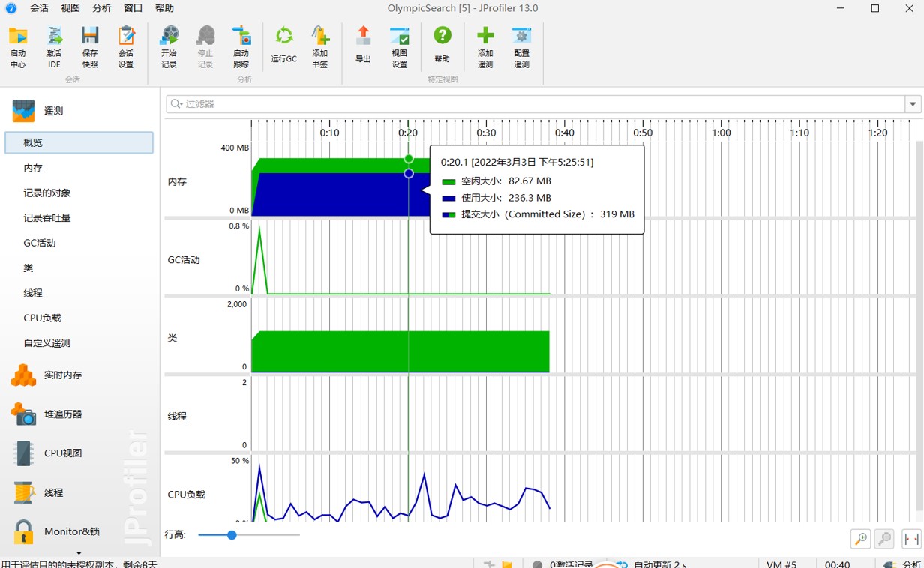Click the fit-to-window scale icon
The width and height of the screenshot is (924, 568).
(x=911, y=538)
